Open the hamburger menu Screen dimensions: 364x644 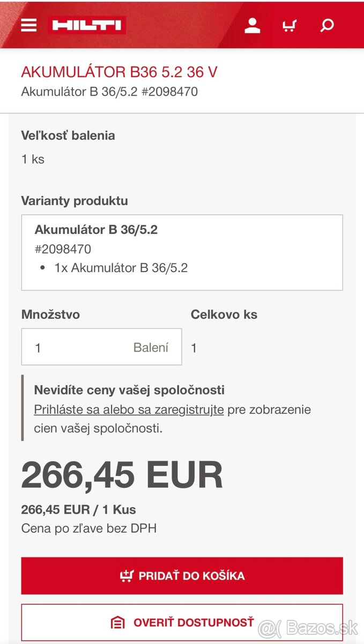29,25
